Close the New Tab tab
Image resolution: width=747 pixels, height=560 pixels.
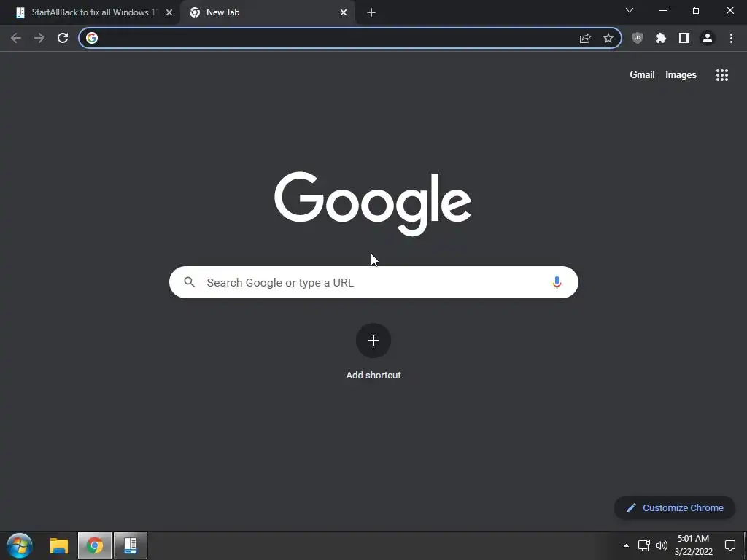344,12
